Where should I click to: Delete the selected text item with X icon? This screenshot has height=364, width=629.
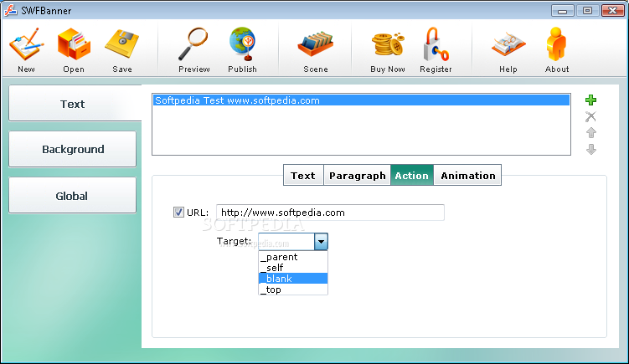(590, 116)
